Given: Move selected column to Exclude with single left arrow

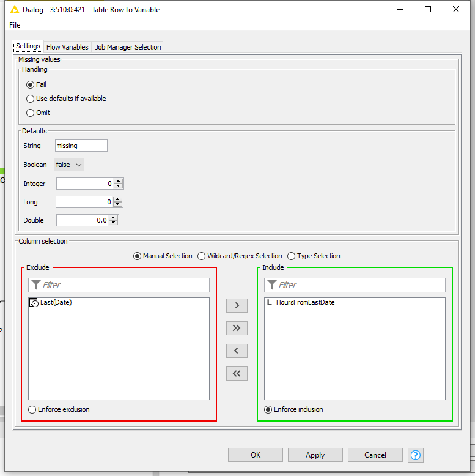Looking at the screenshot, I should (x=237, y=351).
